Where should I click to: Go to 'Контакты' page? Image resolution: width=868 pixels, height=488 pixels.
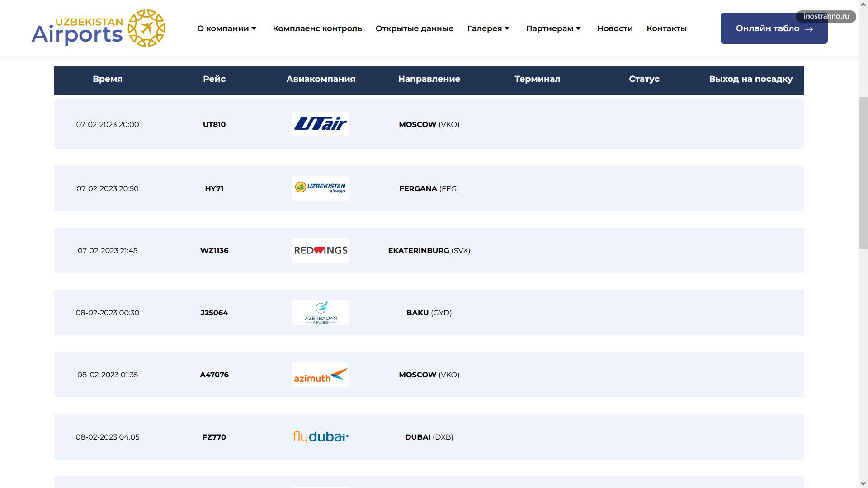tap(666, 28)
